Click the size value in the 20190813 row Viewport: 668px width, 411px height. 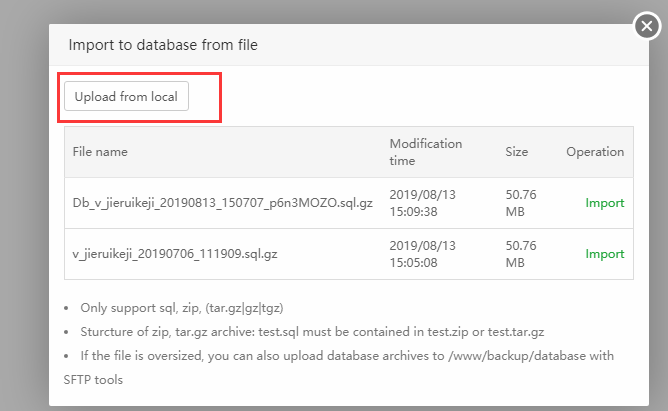pyautogui.click(x=521, y=203)
